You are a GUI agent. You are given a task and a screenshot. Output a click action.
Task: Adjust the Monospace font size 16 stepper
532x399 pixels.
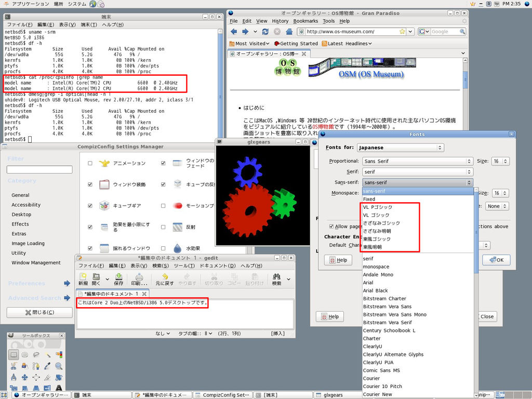500,193
